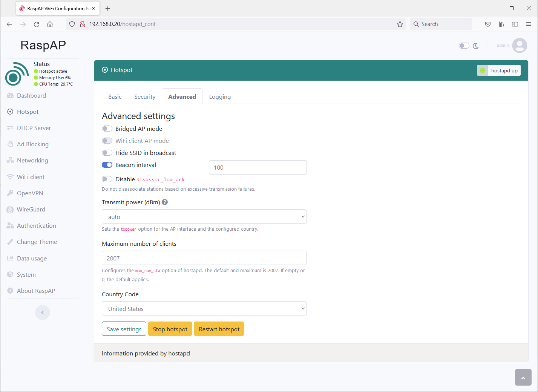Click the admin user avatar icon
The width and height of the screenshot is (538, 392).
tap(520, 46)
